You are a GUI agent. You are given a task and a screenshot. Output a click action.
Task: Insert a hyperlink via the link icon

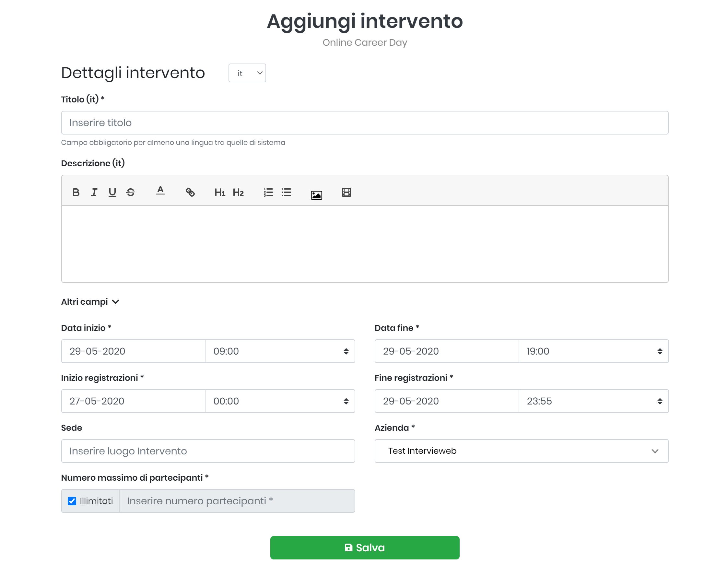[190, 192]
